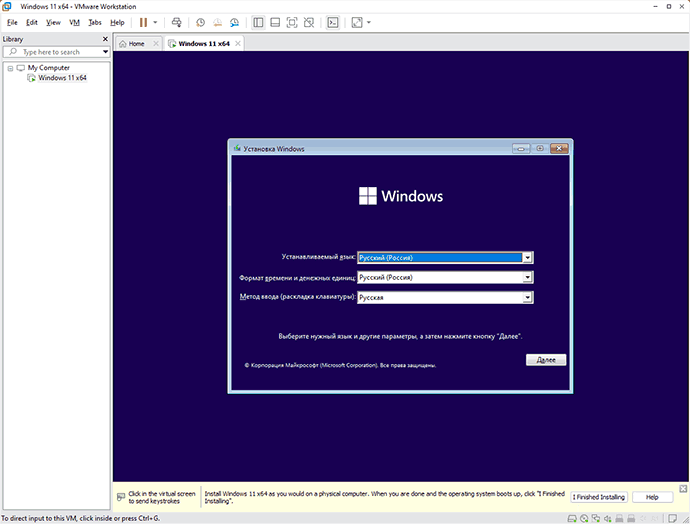Image resolution: width=690 pixels, height=524 pixels.
Task: Switch to the Home tab
Action: (136, 44)
